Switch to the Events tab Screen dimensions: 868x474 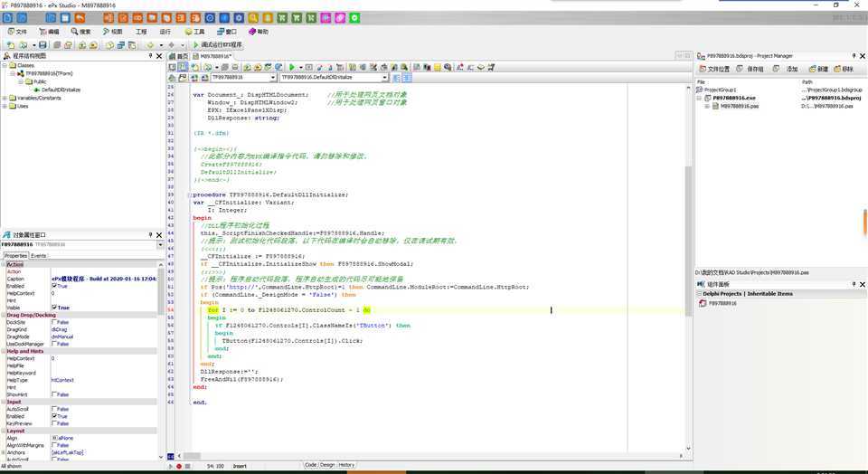tap(38, 256)
